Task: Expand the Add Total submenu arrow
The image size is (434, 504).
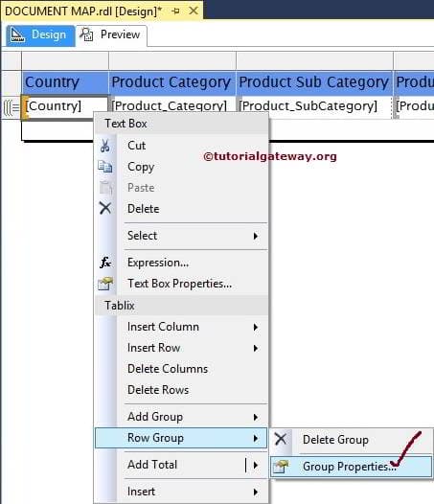Action: click(256, 465)
